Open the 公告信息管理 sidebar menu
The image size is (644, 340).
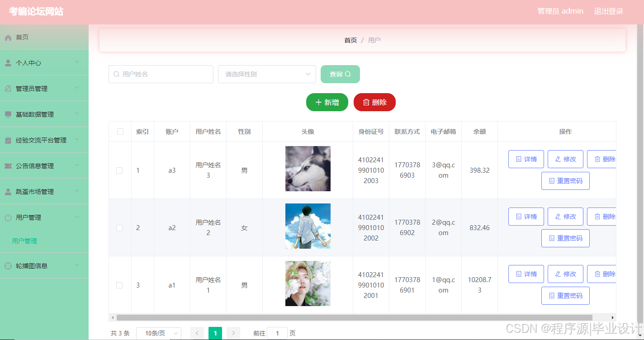[44, 166]
